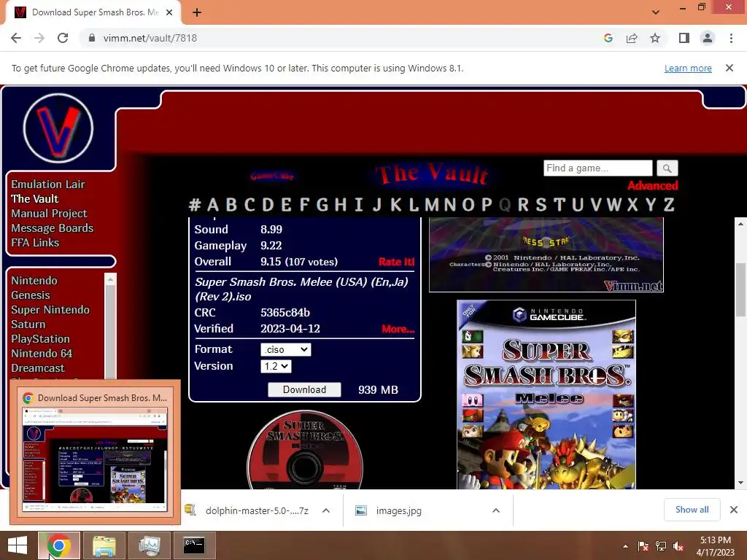
Task: Expand options for dolphin-master download
Action: click(x=326, y=510)
